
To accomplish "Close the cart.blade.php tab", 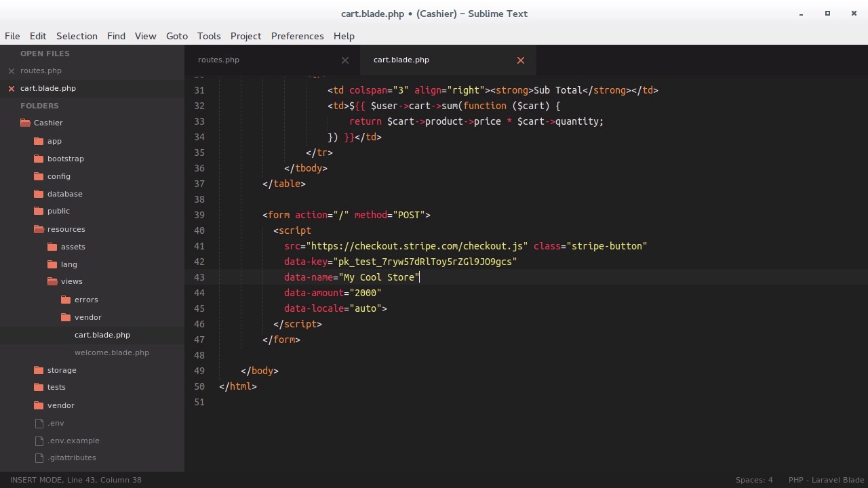I will pos(521,60).
